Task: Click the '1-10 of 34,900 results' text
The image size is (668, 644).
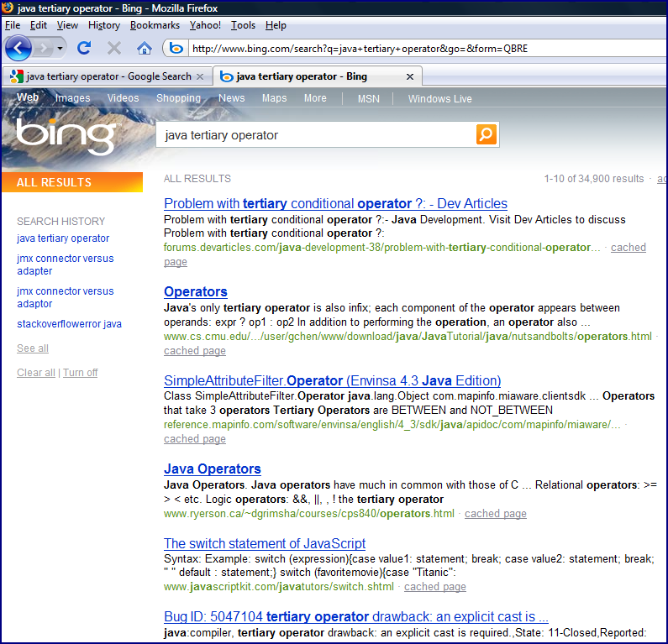Action: 594,179
